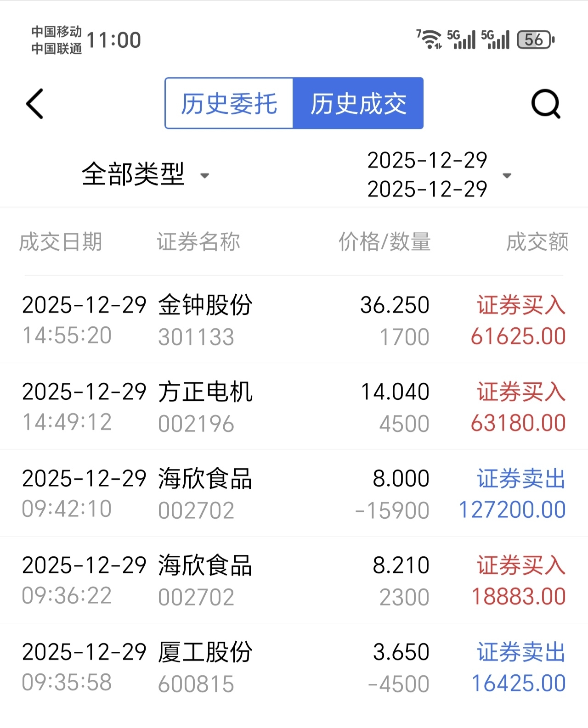Viewport: 588px width, 728px height.
Task: Tap the 2025-12-29 date range selector
Action: 427,174
